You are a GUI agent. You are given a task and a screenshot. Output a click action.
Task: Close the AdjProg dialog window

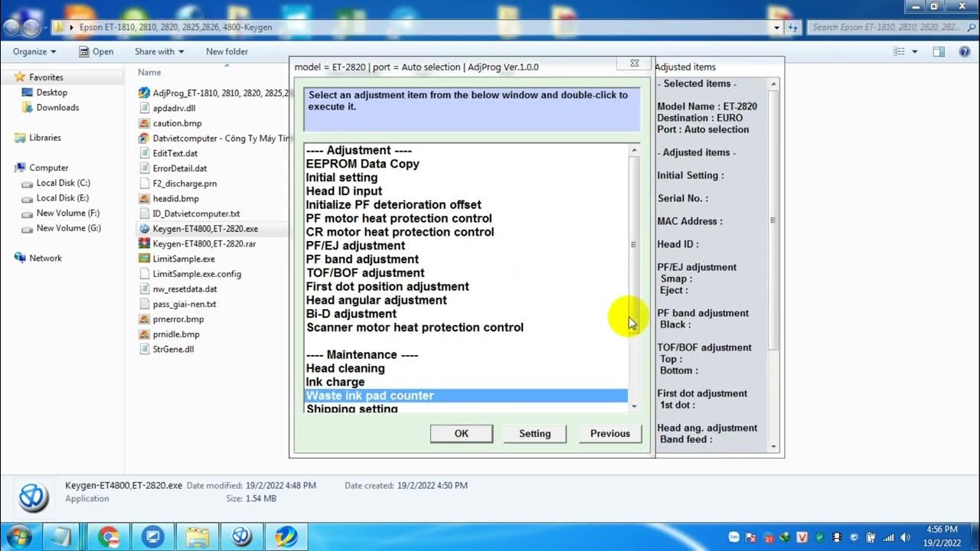point(635,64)
